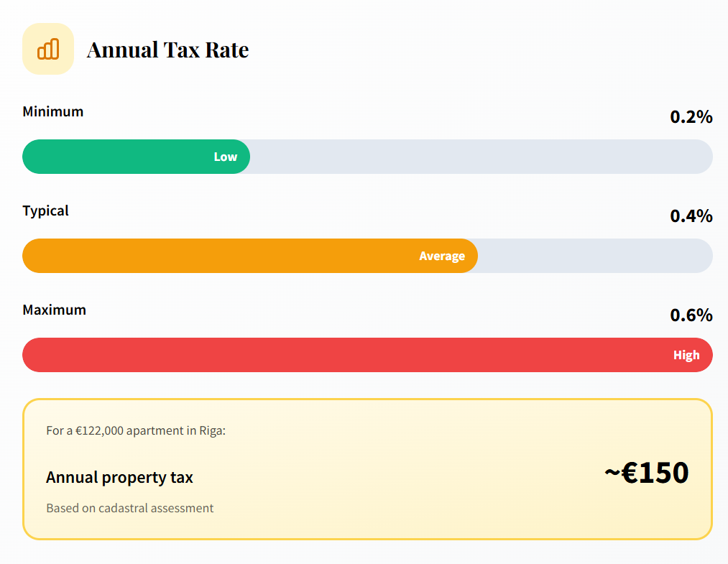Screen dimensions: 728x564
Task: Click the Based on cadastral assessment note
Action: click(129, 508)
